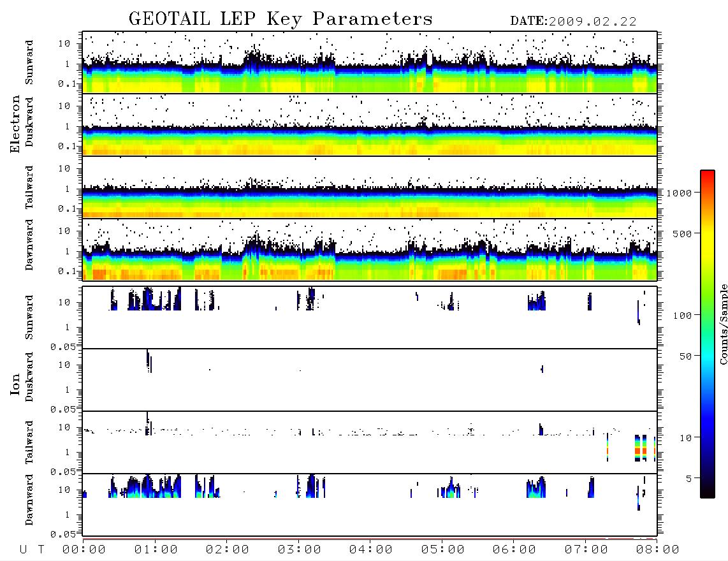Select the "DATE:2009.02.22" label
The height and width of the screenshot is (561, 728).
pos(573,21)
